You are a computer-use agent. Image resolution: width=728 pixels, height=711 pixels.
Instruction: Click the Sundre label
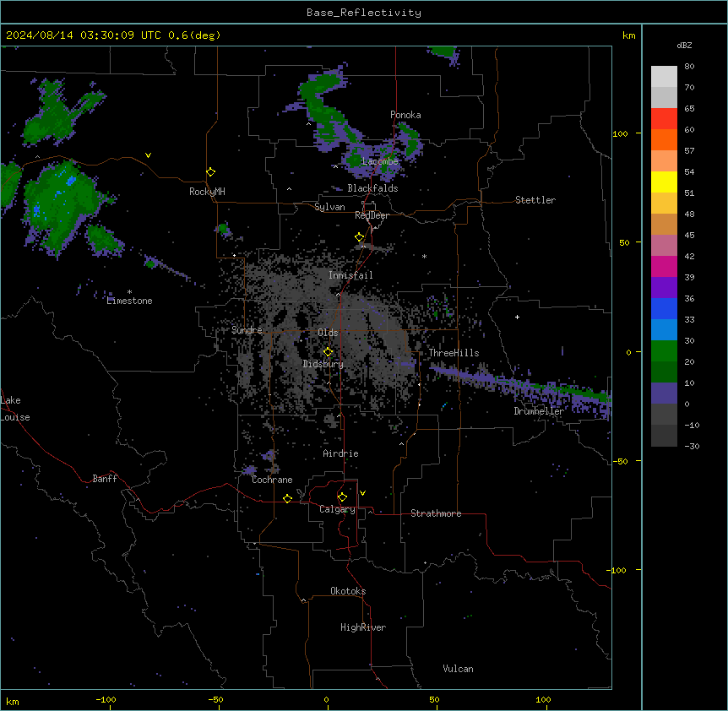tap(247, 330)
